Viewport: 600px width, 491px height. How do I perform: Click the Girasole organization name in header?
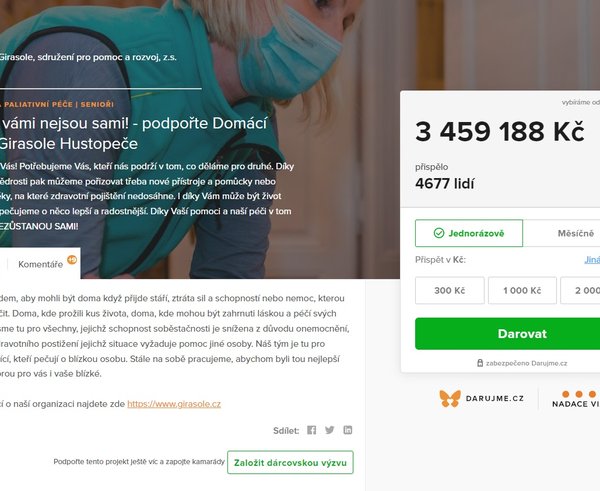click(x=88, y=57)
